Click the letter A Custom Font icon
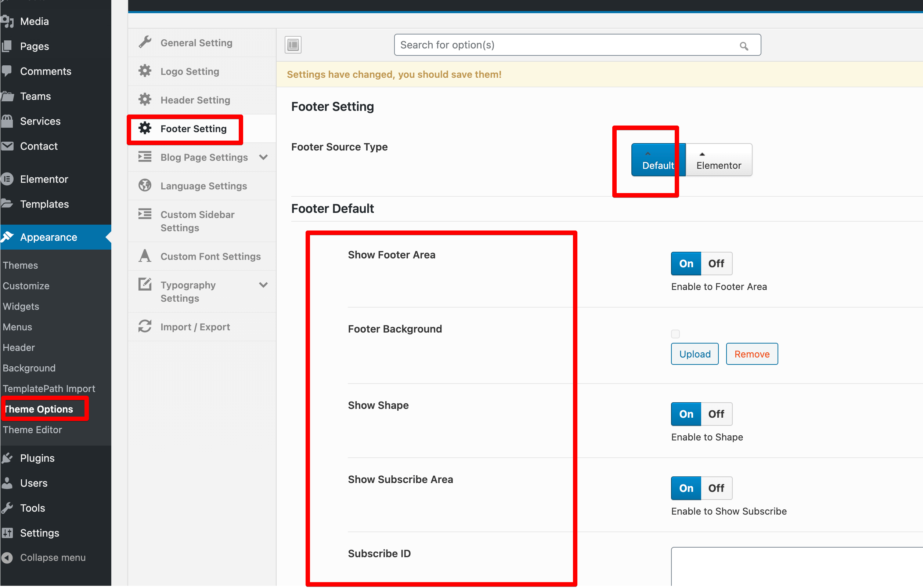923x588 pixels. point(145,256)
